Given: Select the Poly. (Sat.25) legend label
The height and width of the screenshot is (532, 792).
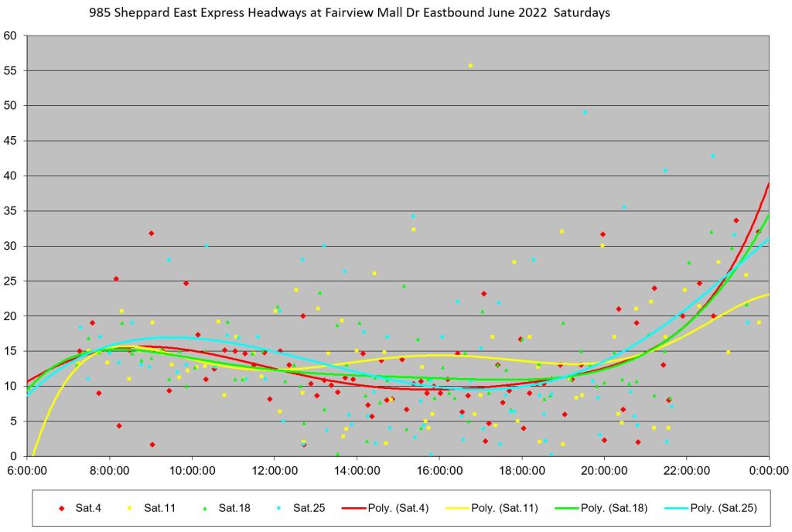Looking at the screenshot, I should click(723, 508).
